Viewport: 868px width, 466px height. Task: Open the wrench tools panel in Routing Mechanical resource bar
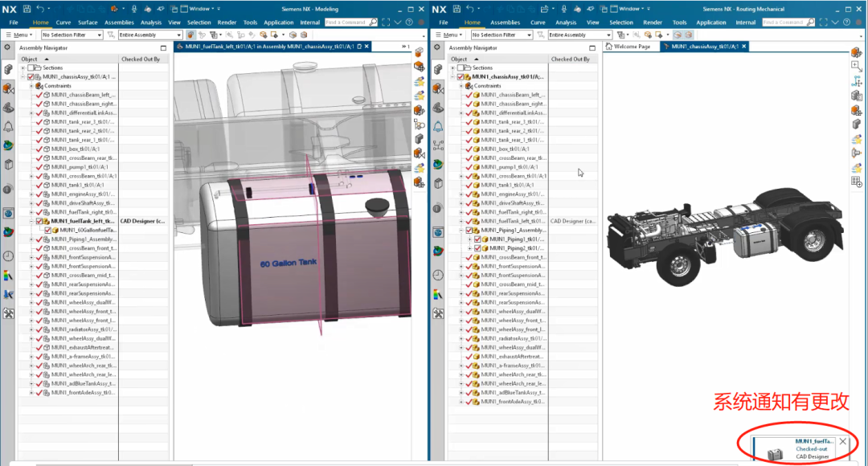coord(438,313)
